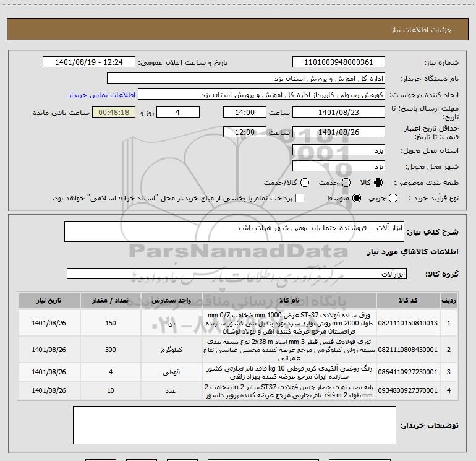476x461 pixels.
Task: Click the شرح کلی نیاز text box
Action: point(234,231)
